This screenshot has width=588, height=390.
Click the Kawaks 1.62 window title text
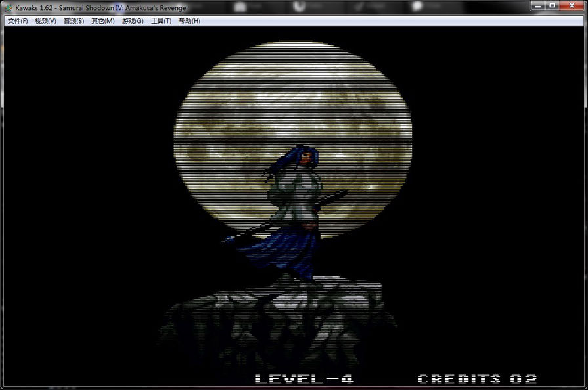coord(100,7)
